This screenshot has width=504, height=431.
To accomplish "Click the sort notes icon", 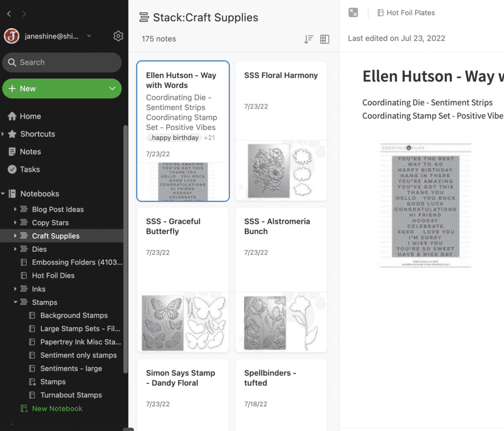I will coord(309,39).
